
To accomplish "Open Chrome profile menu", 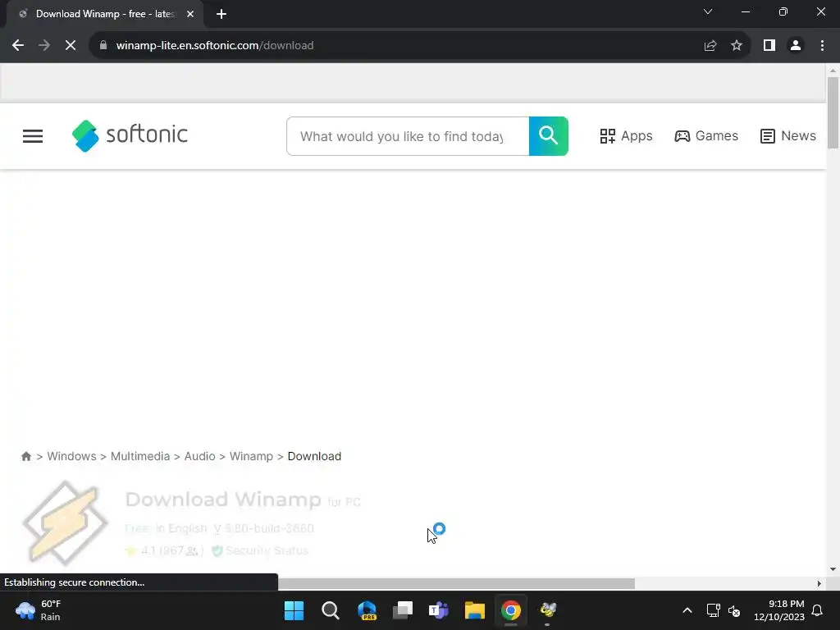I will tap(796, 46).
